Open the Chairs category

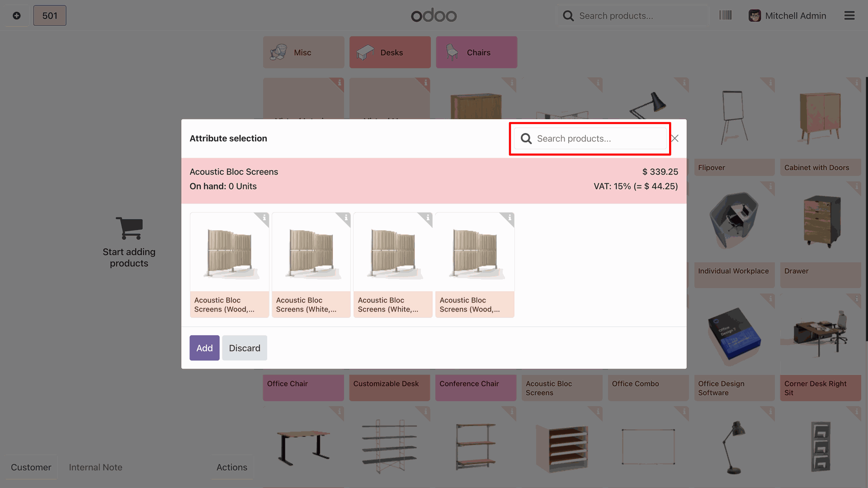[476, 52]
